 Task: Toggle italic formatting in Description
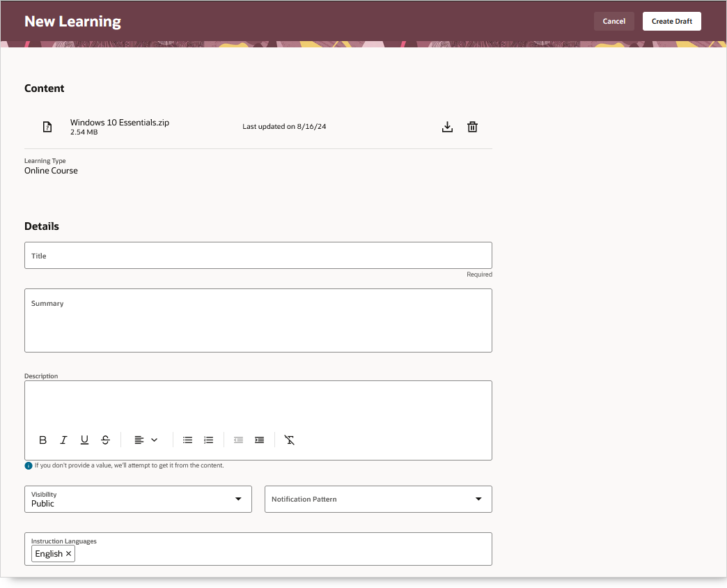point(63,440)
